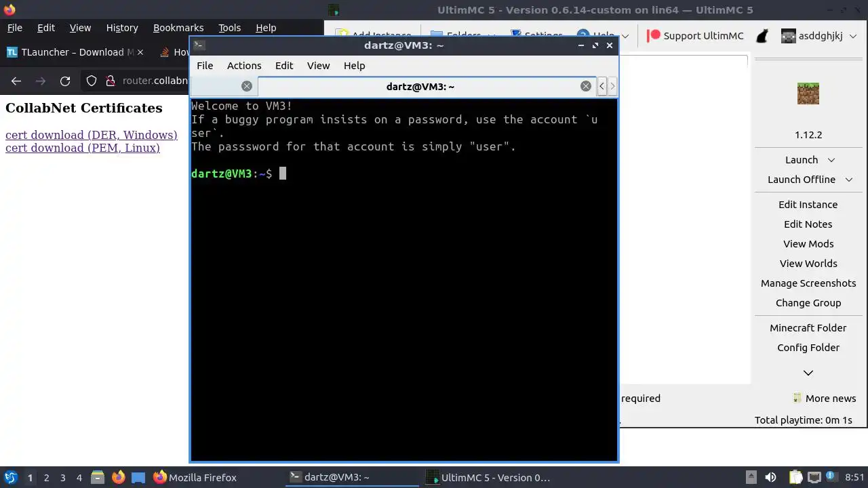Screen dimensions: 868x488
Task: Click View Mods button
Action: [x=808, y=244]
